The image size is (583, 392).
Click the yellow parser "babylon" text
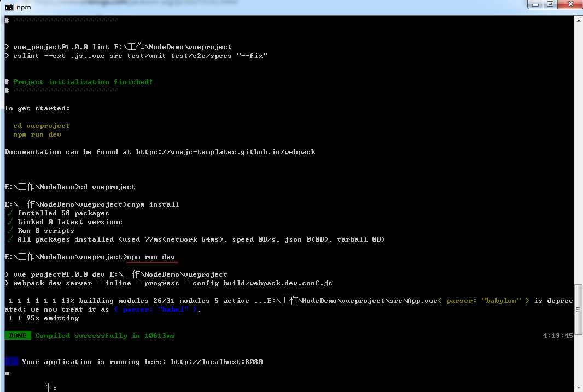coord(483,301)
